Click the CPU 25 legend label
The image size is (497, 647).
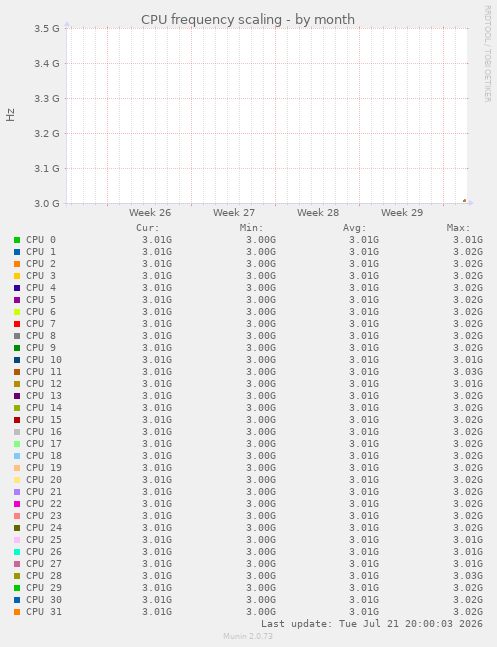pos(44,540)
